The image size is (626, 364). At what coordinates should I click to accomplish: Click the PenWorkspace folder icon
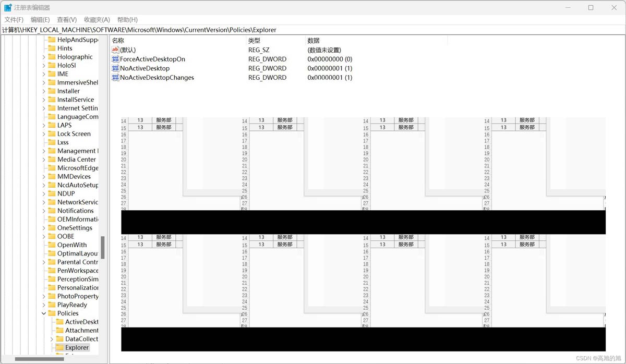(52, 271)
